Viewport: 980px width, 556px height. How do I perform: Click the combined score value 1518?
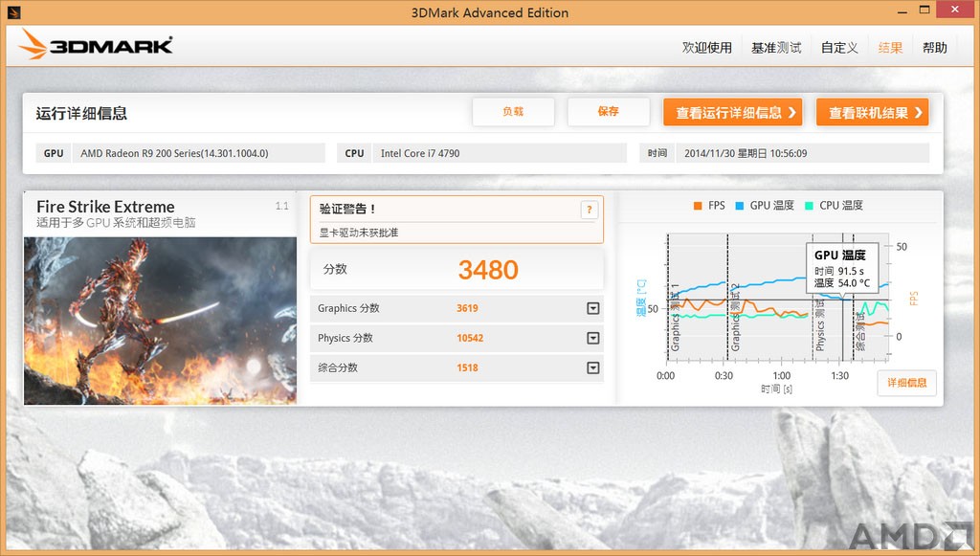(x=467, y=368)
